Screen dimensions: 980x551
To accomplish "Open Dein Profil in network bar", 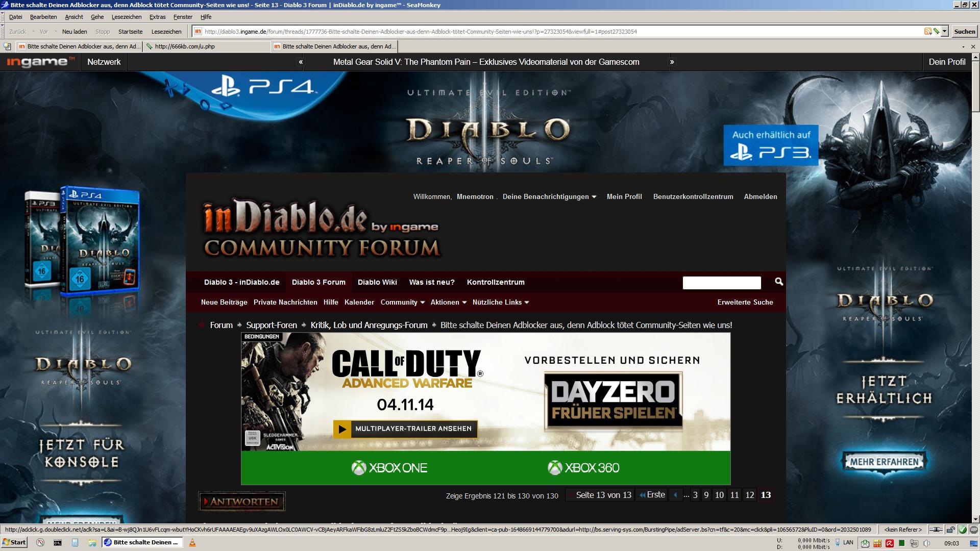I will (947, 62).
